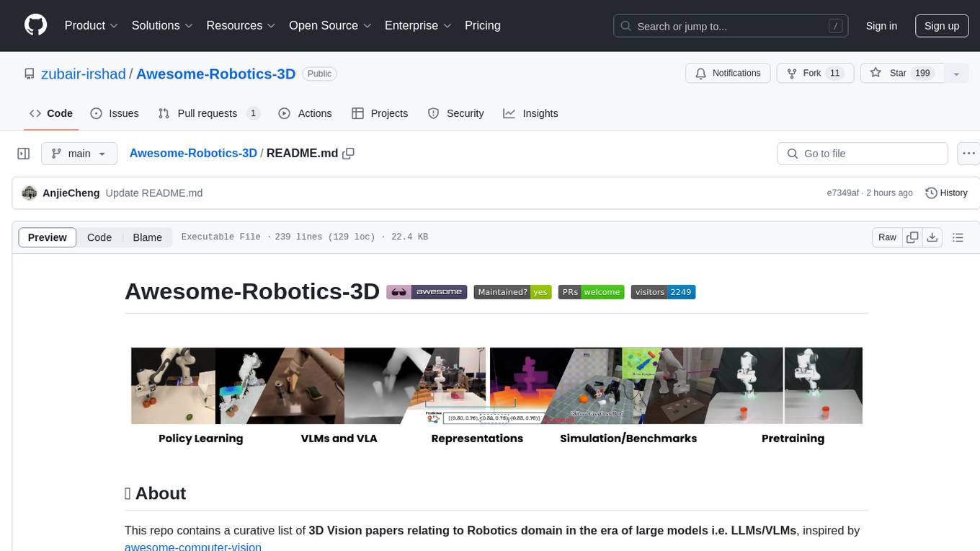Open AnjieCheng author link
Viewport: 980px width, 551px height.
click(x=71, y=193)
